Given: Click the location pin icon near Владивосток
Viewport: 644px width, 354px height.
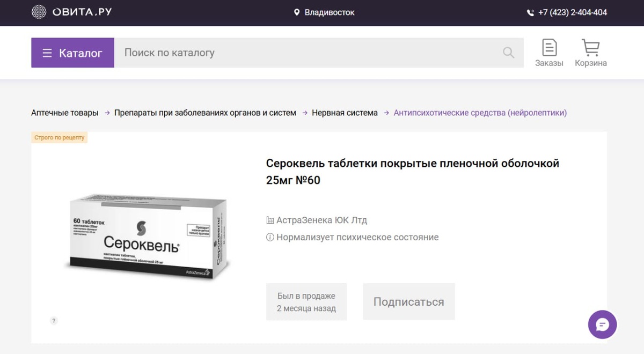Looking at the screenshot, I should (297, 12).
